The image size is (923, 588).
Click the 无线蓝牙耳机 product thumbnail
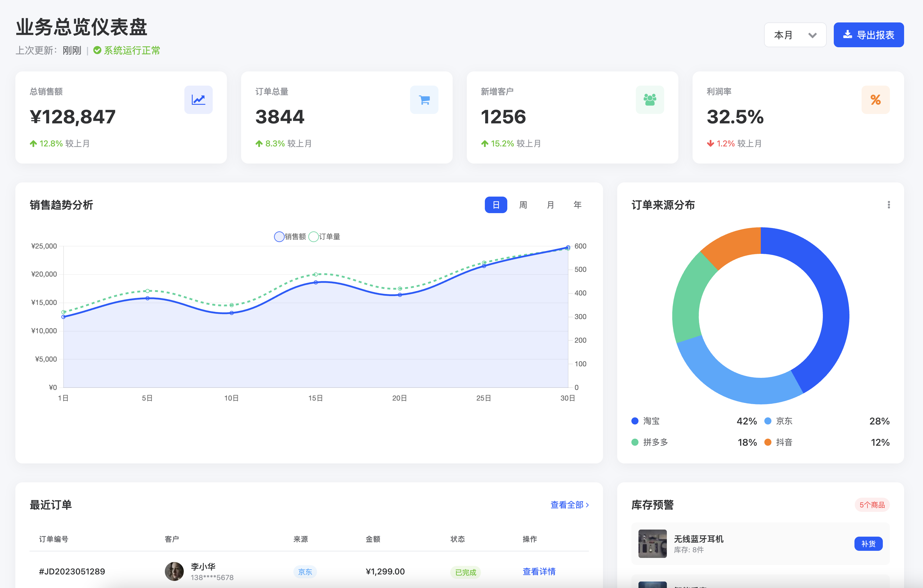(652, 543)
